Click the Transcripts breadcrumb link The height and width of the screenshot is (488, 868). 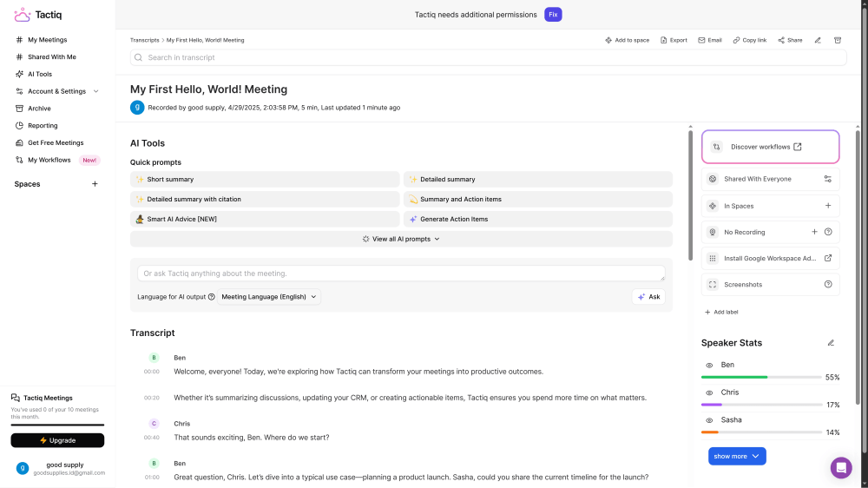[144, 40]
